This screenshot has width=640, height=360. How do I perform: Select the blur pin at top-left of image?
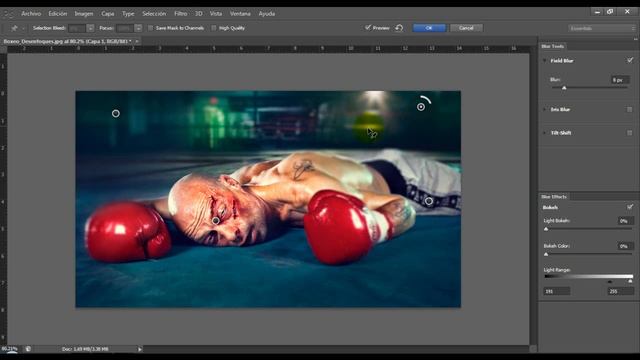pyautogui.click(x=116, y=113)
